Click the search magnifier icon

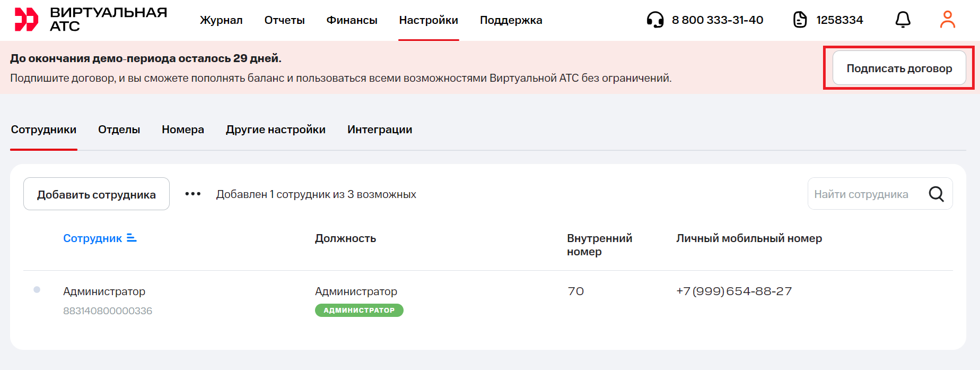click(x=936, y=194)
